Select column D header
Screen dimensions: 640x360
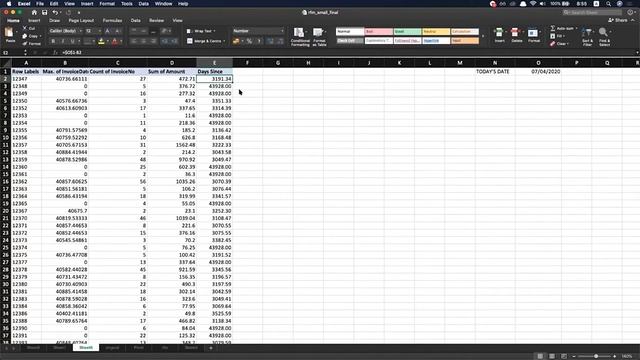pos(172,63)
